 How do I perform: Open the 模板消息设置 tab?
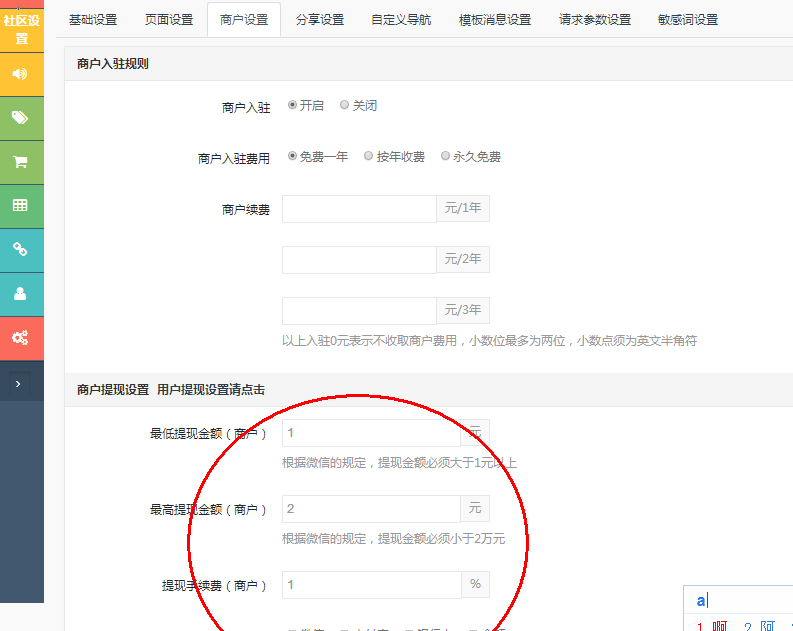(495, 20)
